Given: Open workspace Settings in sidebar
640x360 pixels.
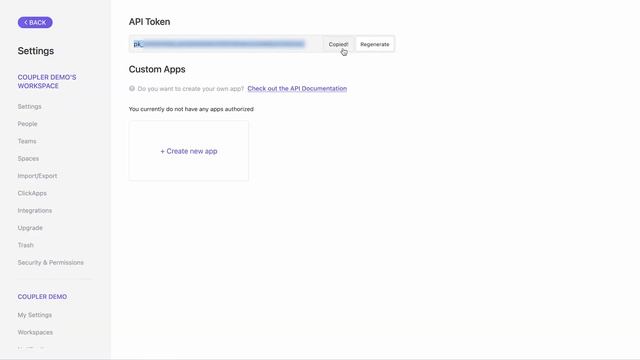Looking at the screenshot, I should pos(29,107).
